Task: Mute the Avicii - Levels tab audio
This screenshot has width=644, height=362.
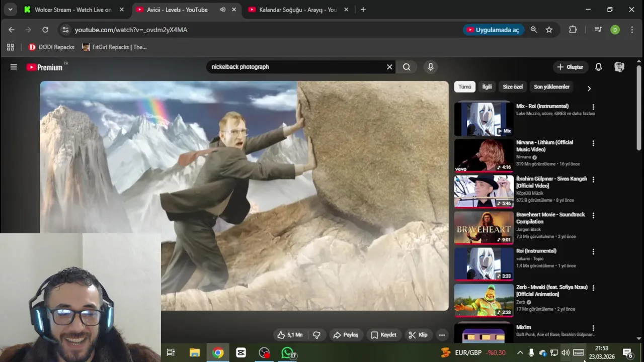Action: (222, 10)
